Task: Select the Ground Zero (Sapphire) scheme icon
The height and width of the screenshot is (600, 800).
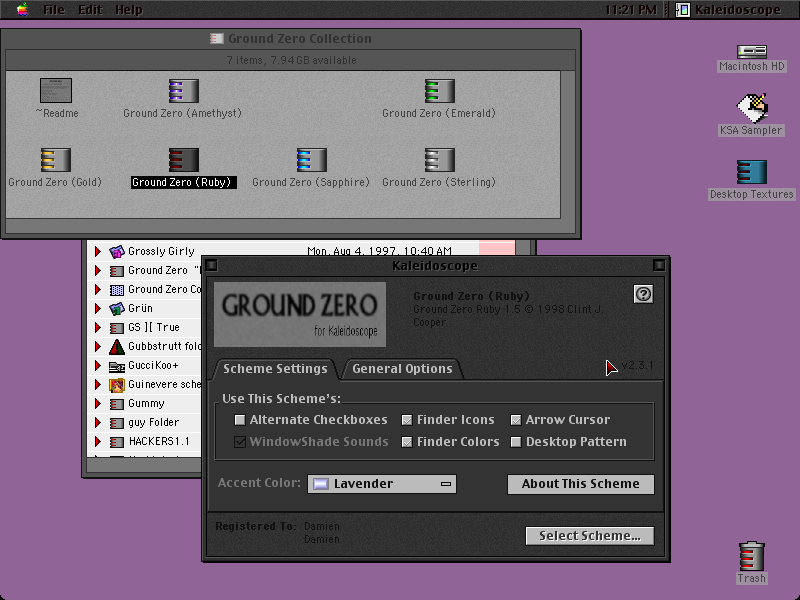Action: [x=312, y=160]
